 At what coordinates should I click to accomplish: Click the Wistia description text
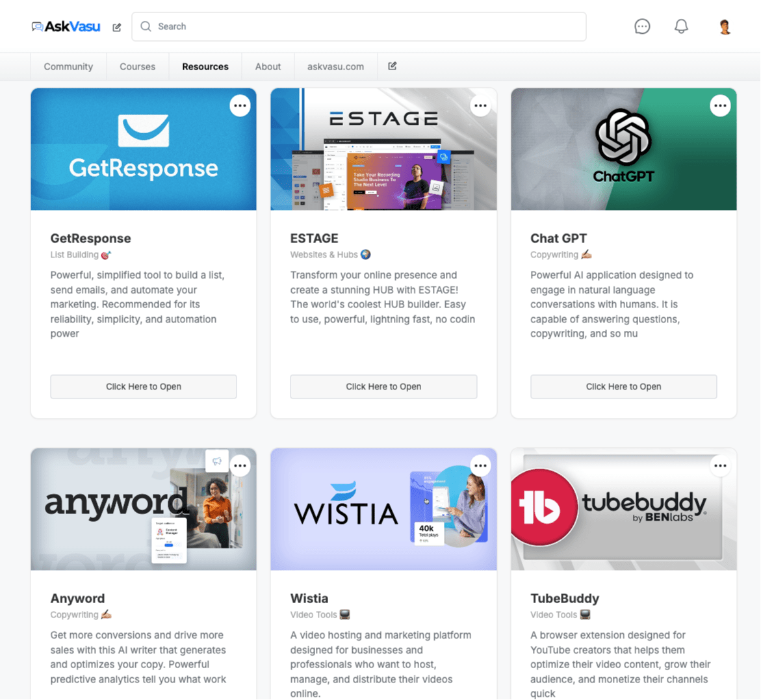tap(381, 664)
